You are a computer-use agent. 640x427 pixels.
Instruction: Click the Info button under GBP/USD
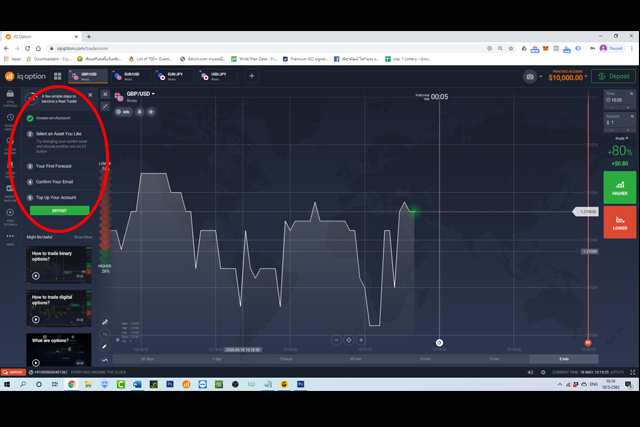coord(123,111)
